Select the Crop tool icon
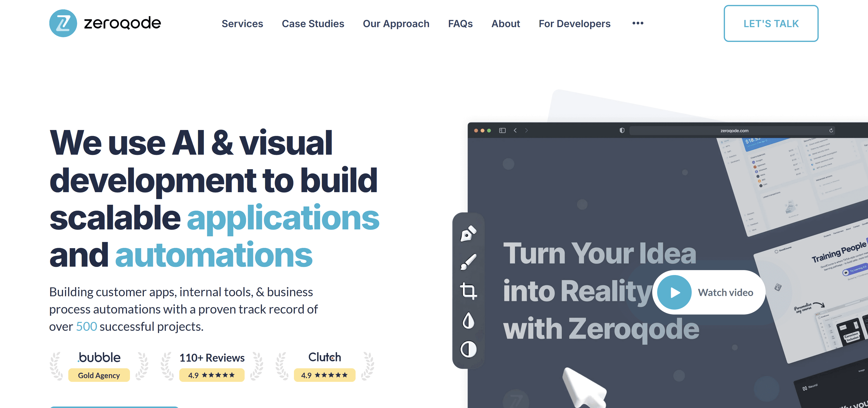Screen dimensions: 868x408 point(468,291)
